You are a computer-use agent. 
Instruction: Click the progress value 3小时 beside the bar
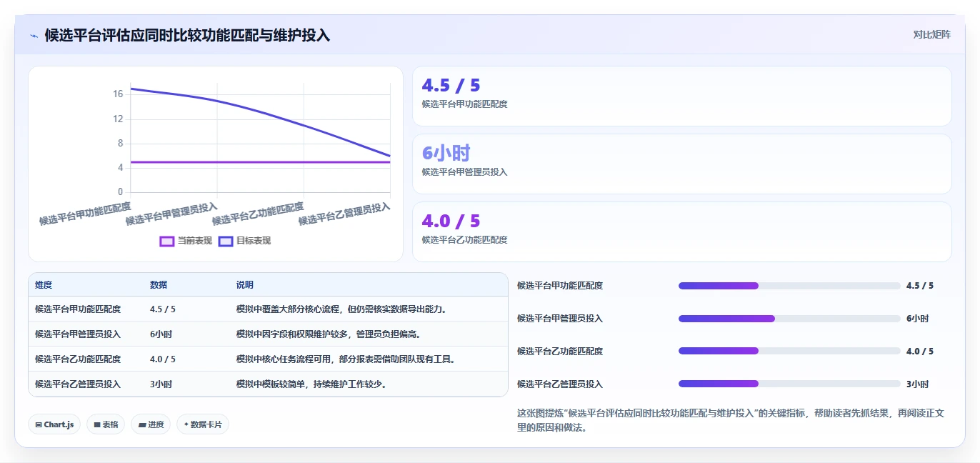coord(918,384)
